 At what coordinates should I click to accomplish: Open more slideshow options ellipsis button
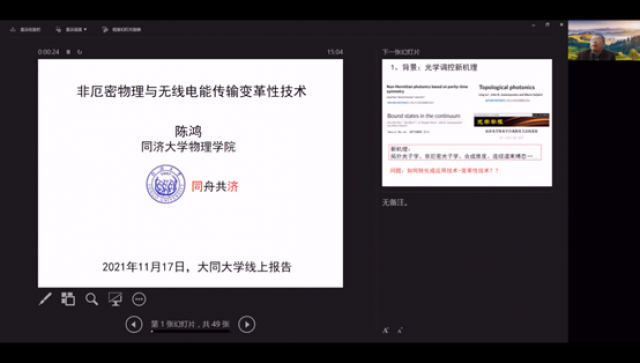click(x=139, y=299)
